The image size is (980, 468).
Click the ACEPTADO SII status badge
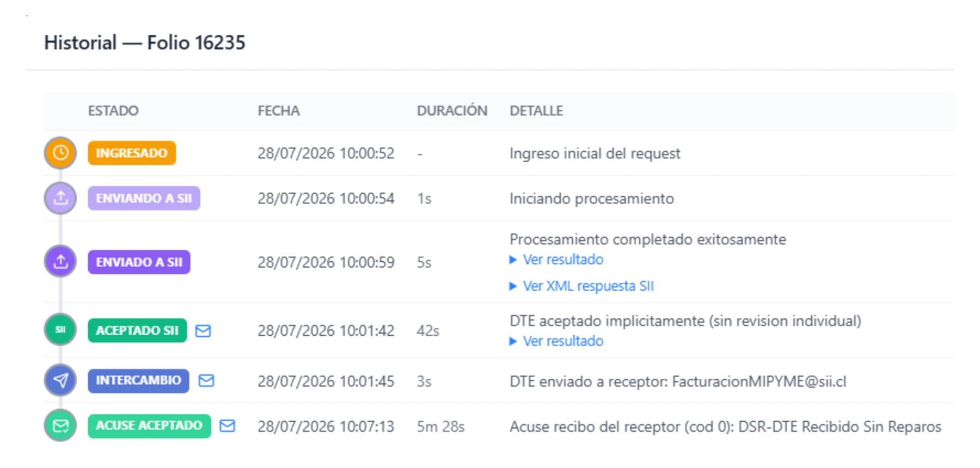tap(137, 330)
